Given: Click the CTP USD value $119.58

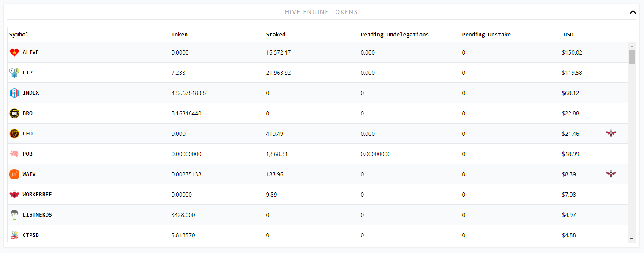Looking at the screenshot, I should (572, 73).
